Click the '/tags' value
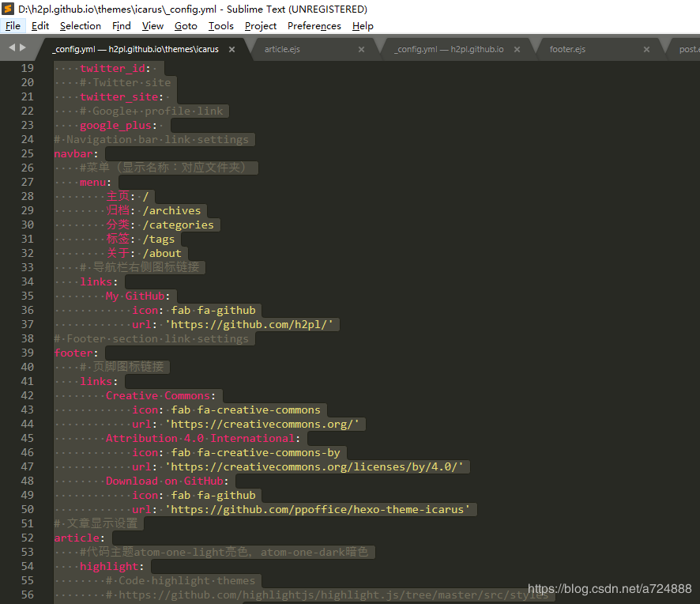700x604 pixels. [159, 240]
